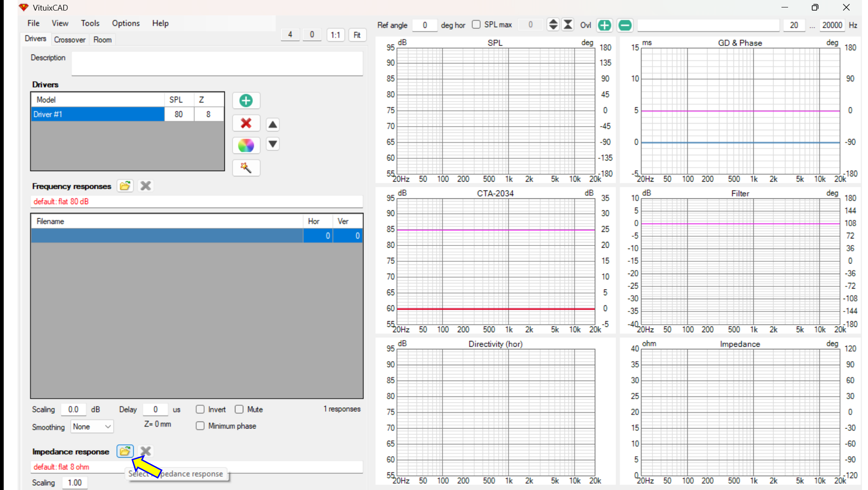Click the SPL max up-down stepper
Screen dimensions: 868x490
point(553,25)
